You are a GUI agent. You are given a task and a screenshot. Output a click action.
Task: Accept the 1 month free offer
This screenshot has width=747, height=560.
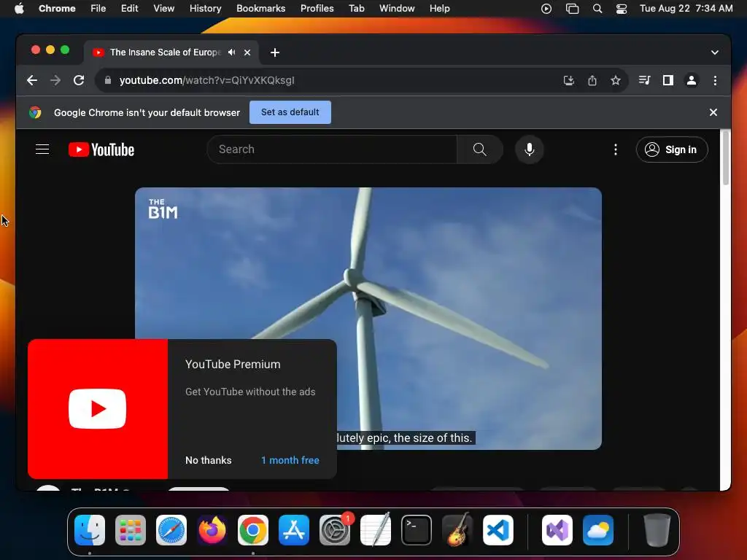click(290, 461)
